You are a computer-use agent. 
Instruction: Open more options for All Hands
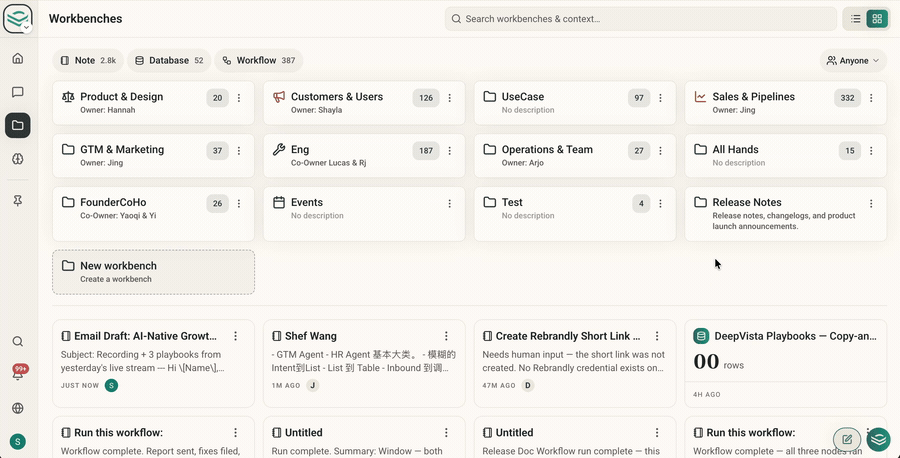[871, 151]
